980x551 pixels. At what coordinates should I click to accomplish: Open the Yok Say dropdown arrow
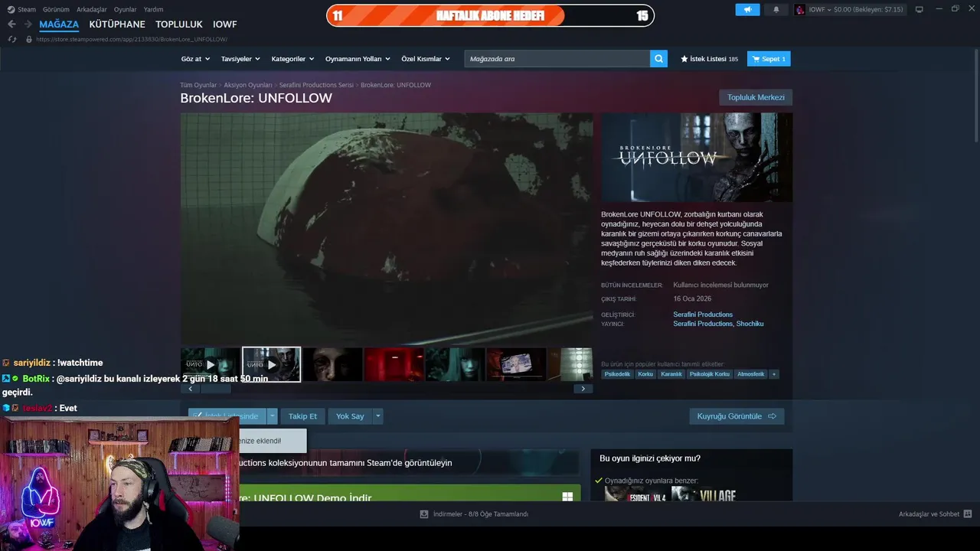click(x=377, y=416)
